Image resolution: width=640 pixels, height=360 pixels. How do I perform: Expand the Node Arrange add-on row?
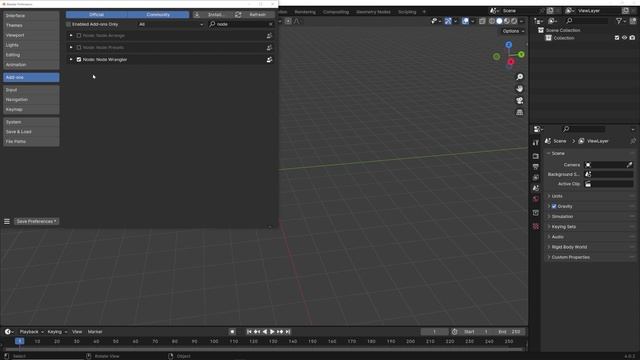(71, 36)
